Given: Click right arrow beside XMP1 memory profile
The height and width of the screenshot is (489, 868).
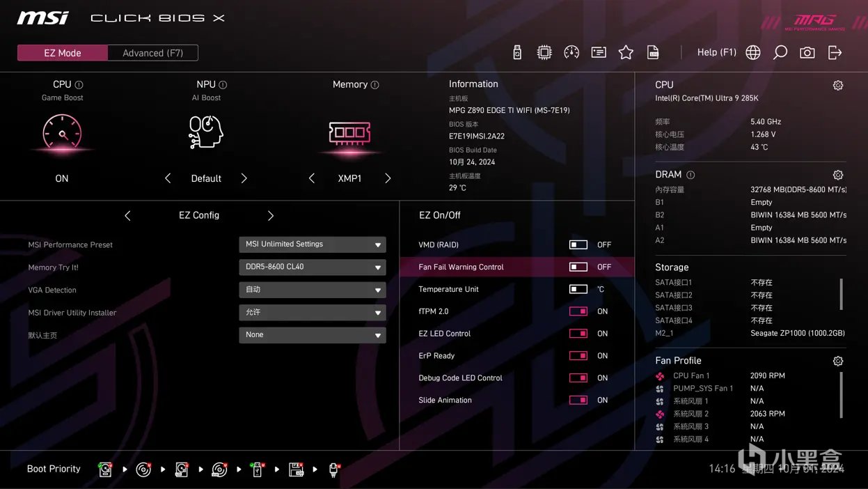Looking at the screenshot, I should [x=388, y=178].
